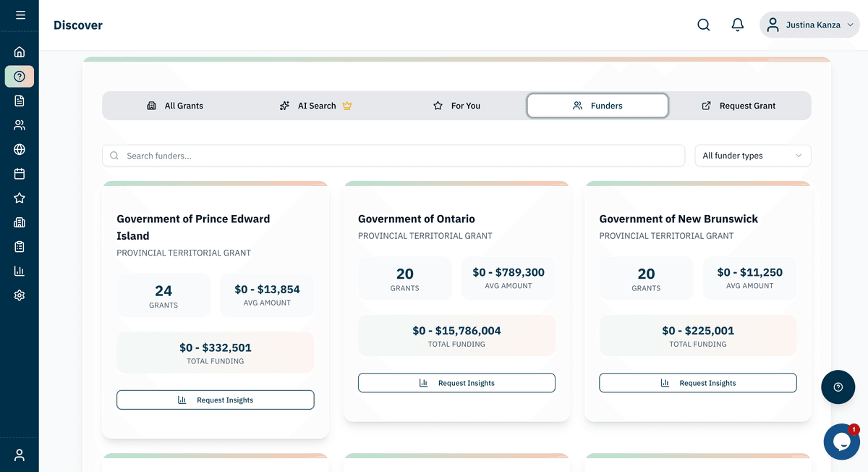The image size is (868, 472).
Task: Select the For You tab
Action: coord(457,105)
